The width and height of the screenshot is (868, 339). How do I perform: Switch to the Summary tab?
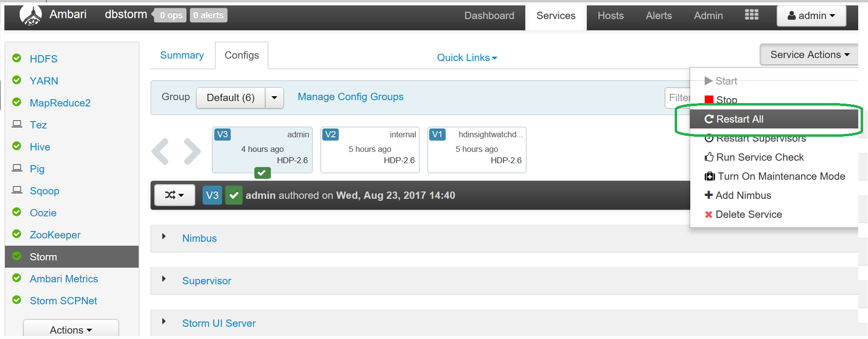click(x=182, y=55)
